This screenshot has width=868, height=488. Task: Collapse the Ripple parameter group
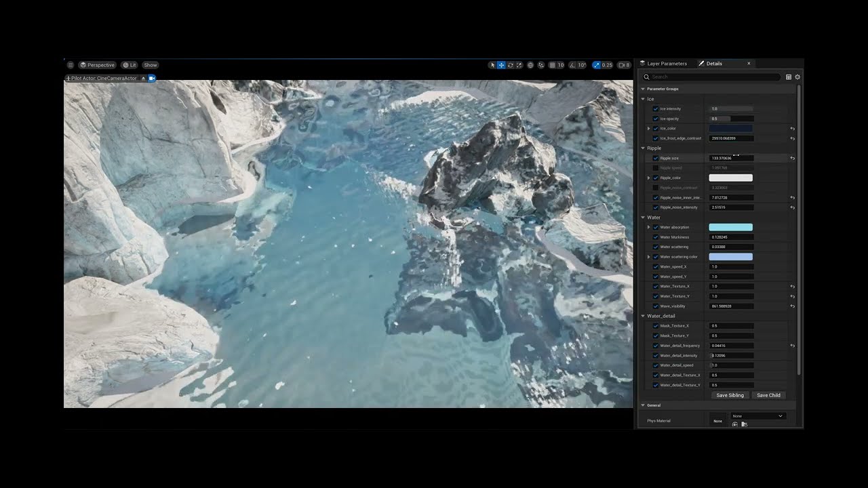643,148
